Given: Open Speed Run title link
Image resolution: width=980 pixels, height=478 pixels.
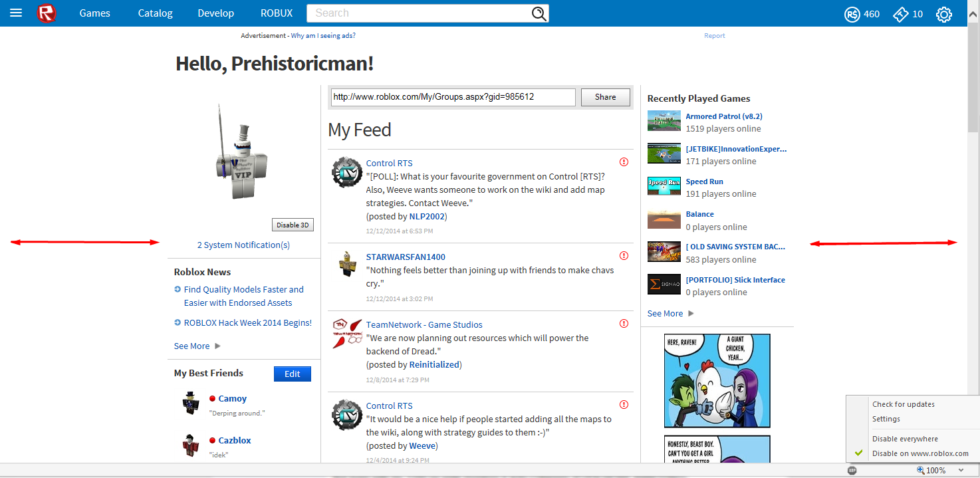Looking at the screenshot, I should 705,181.
